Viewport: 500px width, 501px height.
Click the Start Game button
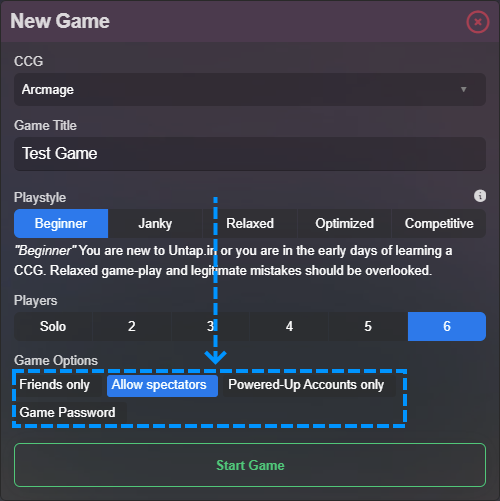[250, 465]
